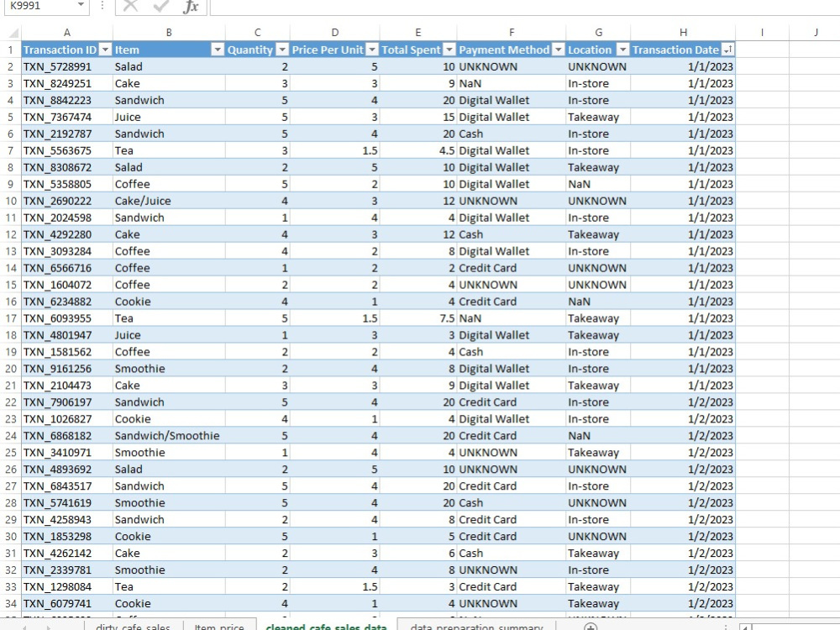Click cell TXN_3410971
The height and width of the screenshot is (630, 840).
coord(67,452)
